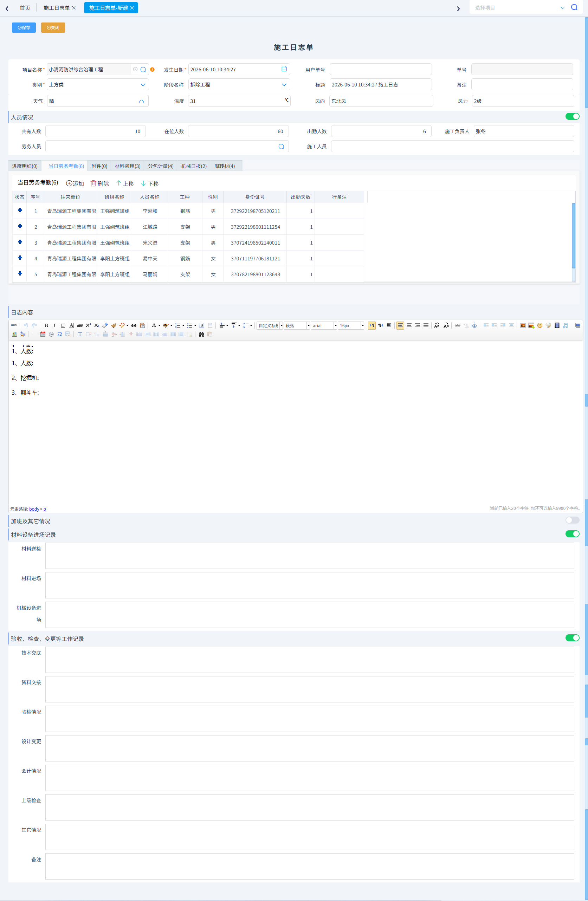Viewport: 588px width, 901px height.
Task: Click the orange 关闭 button
Action: click(53, 28)
